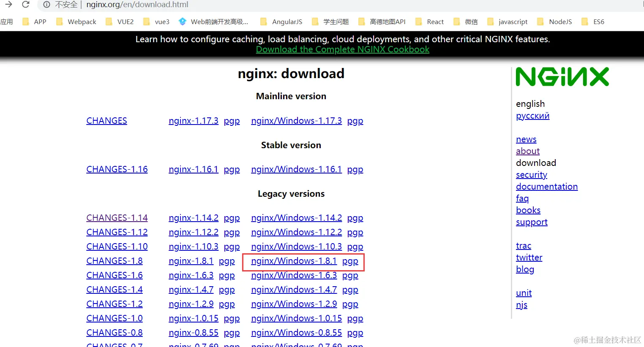
Task: Open the APP bookmark folder
Action: [x=34, y=22]
